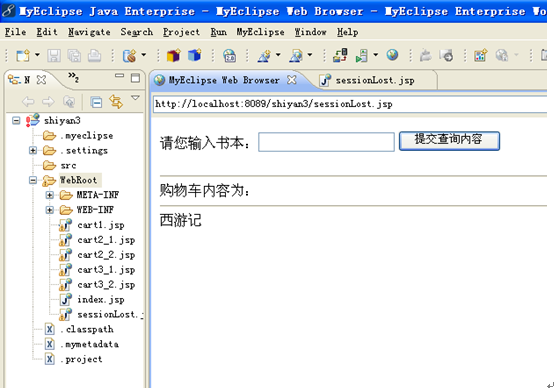This screenshot has width=557, height=388.
Task: Open the MyEclipse menu
Action: [260, 32]
